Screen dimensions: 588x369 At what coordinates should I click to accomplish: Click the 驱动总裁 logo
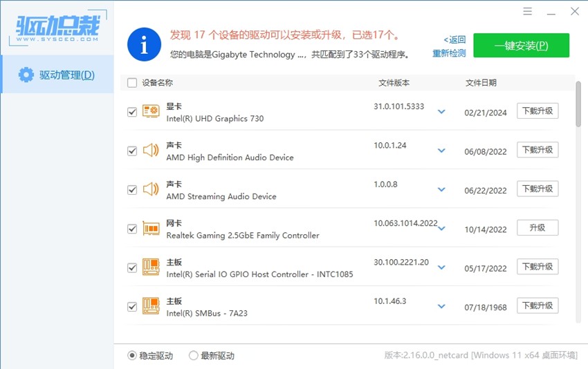click(x=57, y=28)
